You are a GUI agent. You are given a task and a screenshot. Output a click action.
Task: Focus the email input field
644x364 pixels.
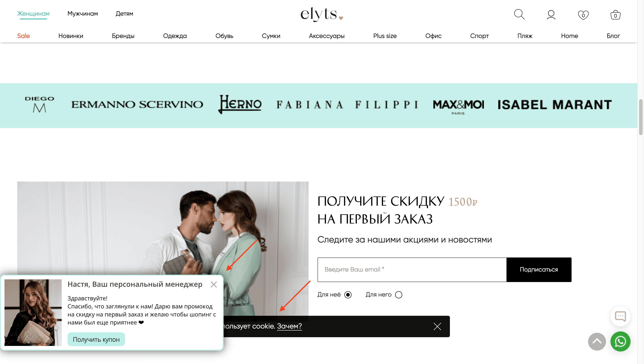(412, 270)
